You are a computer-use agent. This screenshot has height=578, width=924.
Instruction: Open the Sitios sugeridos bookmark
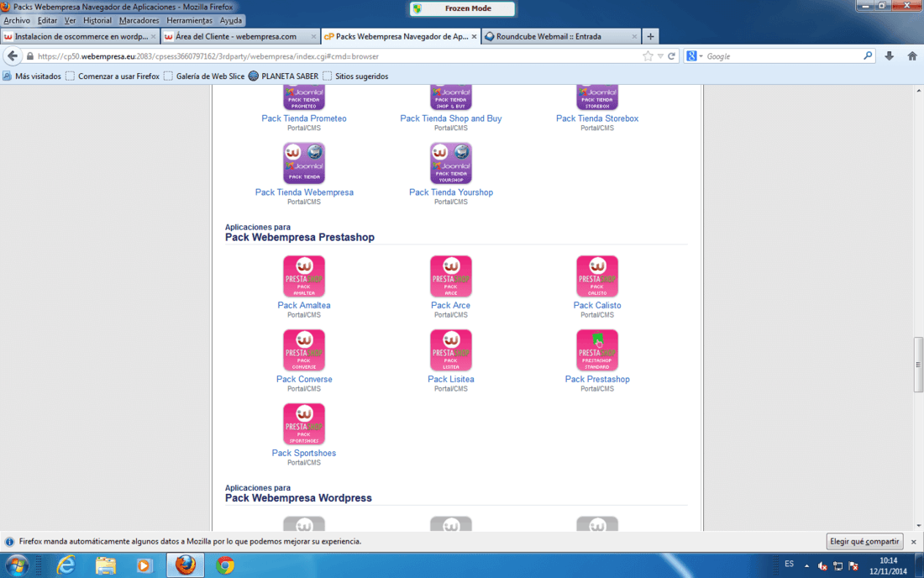tap(355, 76)
